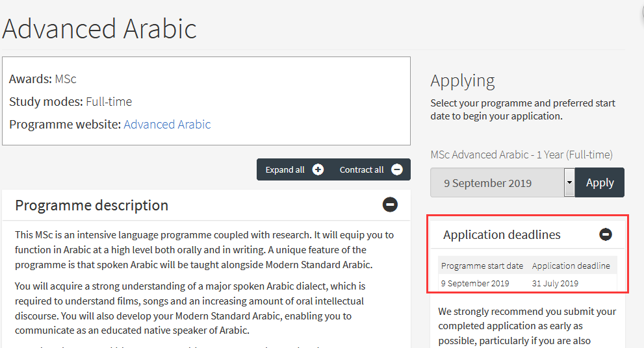This screenshot has height=348, width=644.
Task: Open the MSc awards link
Action: click(66, 79)
